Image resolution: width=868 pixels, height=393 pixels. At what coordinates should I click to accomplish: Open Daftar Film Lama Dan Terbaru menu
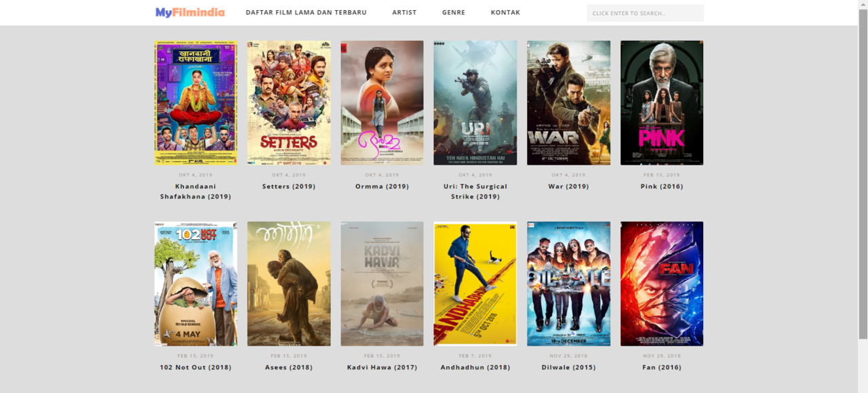(306, 13)
